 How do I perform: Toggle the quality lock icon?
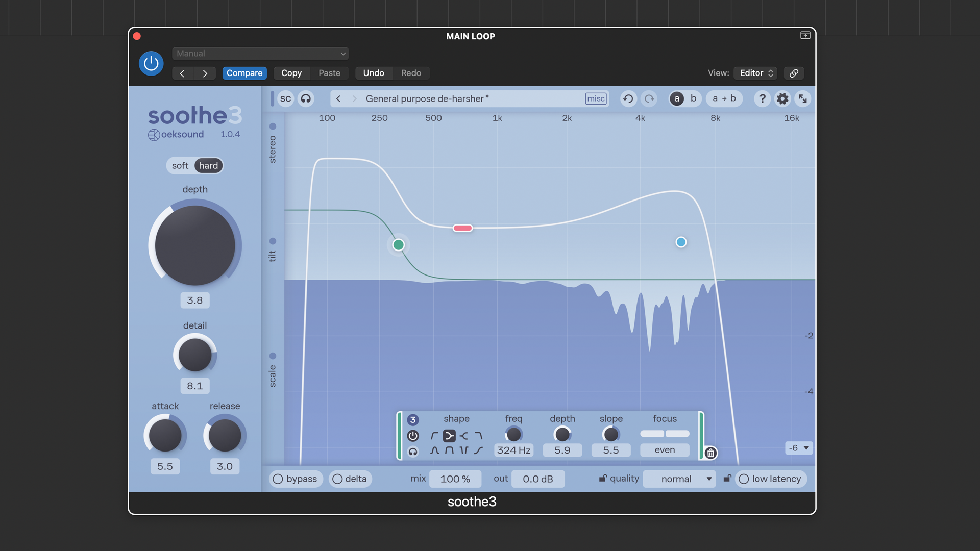tap(603, 479)
